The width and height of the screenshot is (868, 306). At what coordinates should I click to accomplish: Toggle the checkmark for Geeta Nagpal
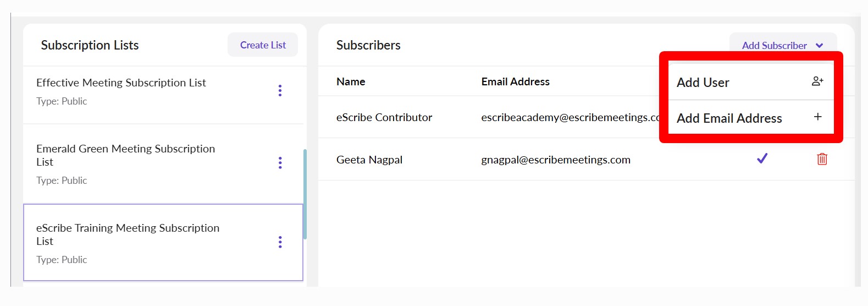762,159
